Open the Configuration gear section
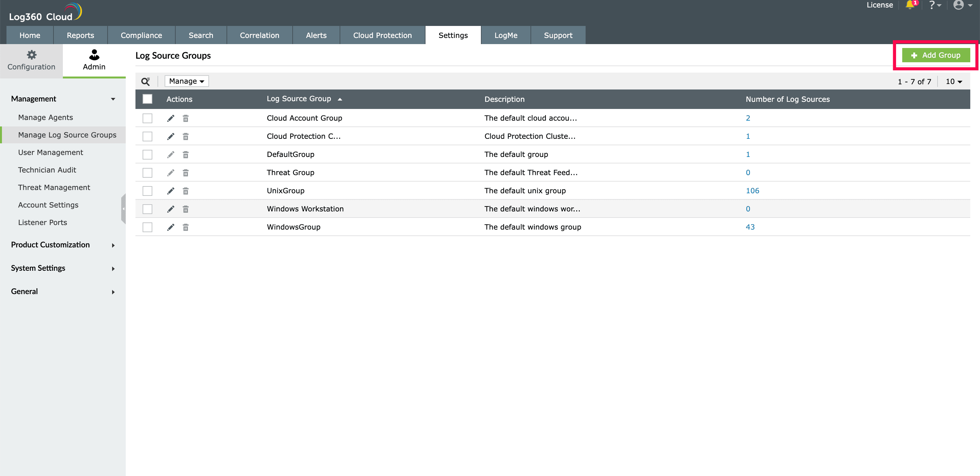Viewport: 980px width, 476px height. (x=31, y=61)
